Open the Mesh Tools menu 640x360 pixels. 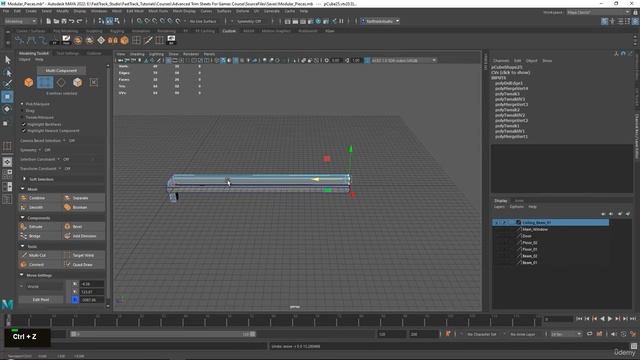click(x=158, y=11)
